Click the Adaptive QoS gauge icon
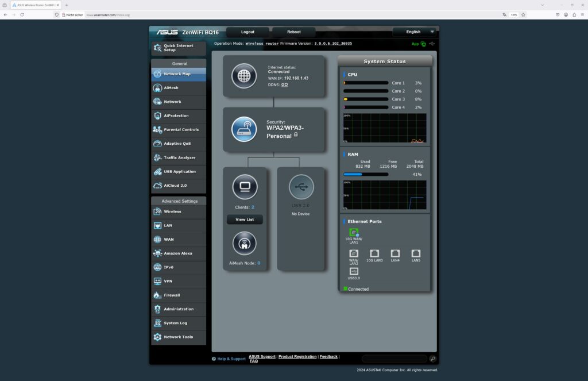This screenshot has width=588, height=381. pyautogui.click(x=157, y=144)
